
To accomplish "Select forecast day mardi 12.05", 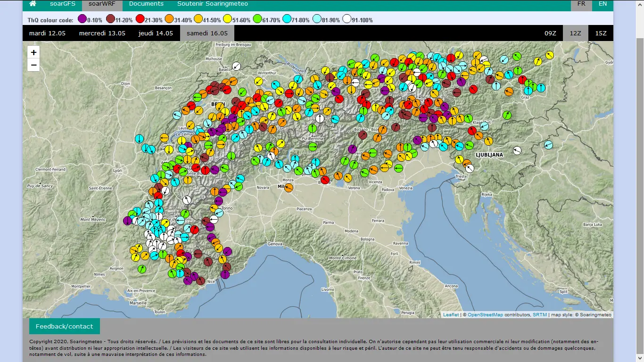I will [x=47, y=33].
